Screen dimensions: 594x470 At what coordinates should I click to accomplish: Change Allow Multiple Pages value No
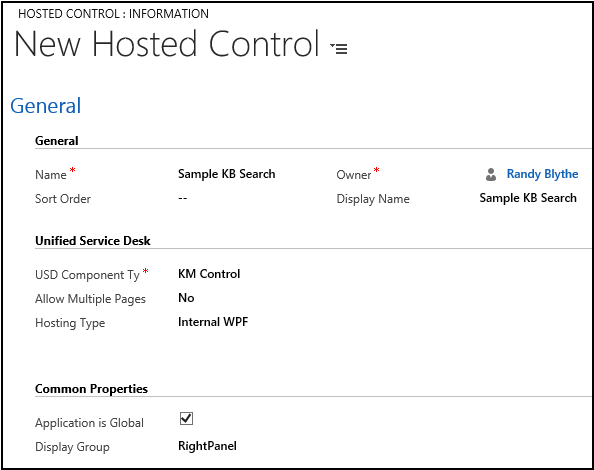[186, 298]
